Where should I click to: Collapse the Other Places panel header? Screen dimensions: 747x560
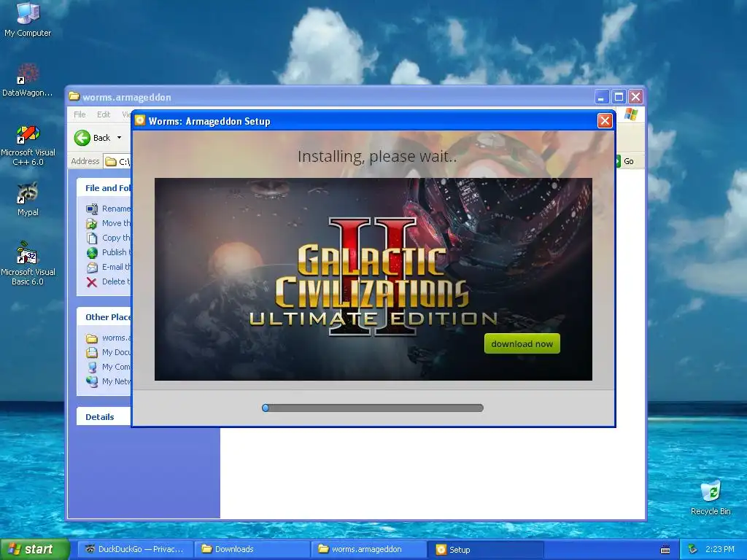[104, 317]
